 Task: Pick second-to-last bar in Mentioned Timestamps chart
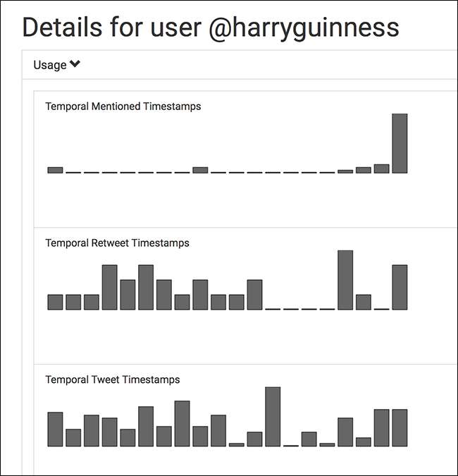(381, 169)
